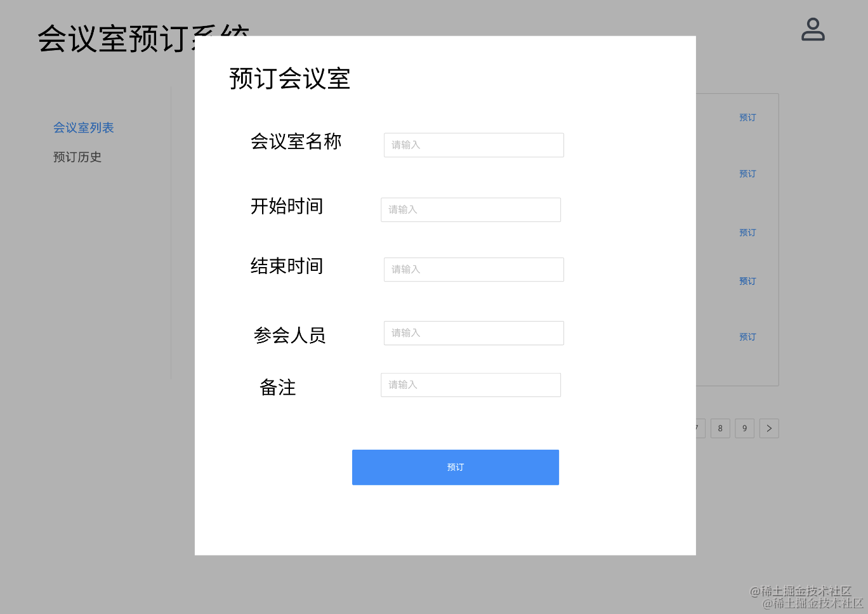868x614 pixels.
Task: Jump to page 8 in pagination
Action: pyautogui.click(x=720, y=428)
